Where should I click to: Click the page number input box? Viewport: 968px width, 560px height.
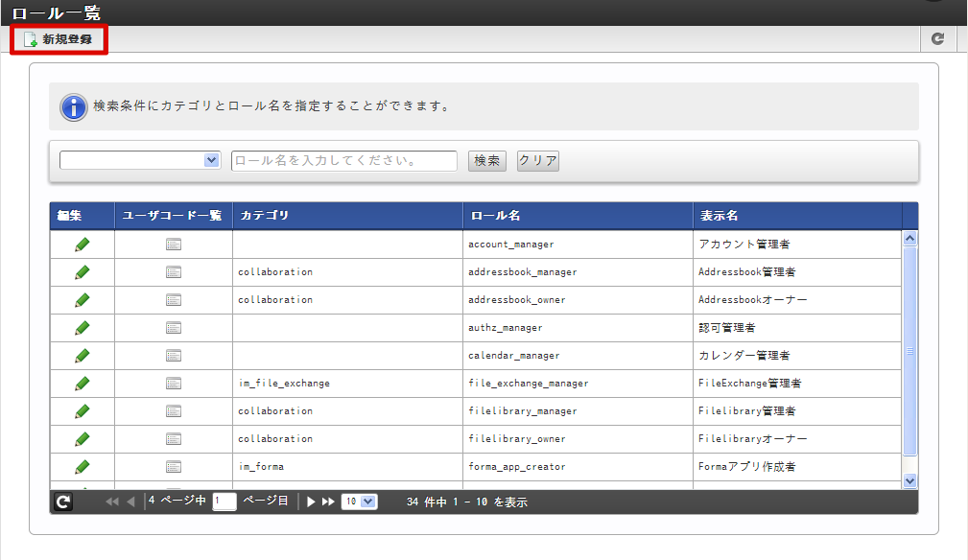point(224,502)
